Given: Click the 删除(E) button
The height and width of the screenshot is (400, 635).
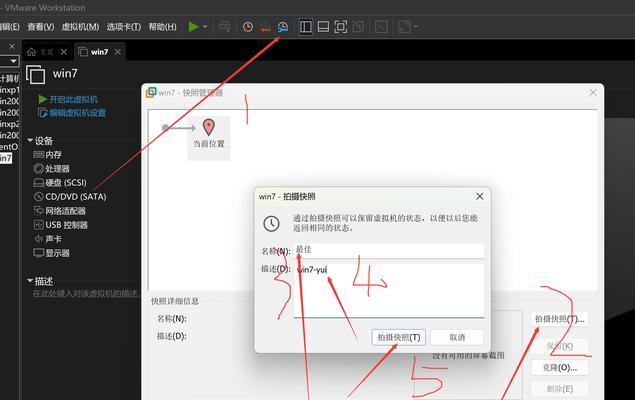Looking at the screenshot, I should coord(559,389).
